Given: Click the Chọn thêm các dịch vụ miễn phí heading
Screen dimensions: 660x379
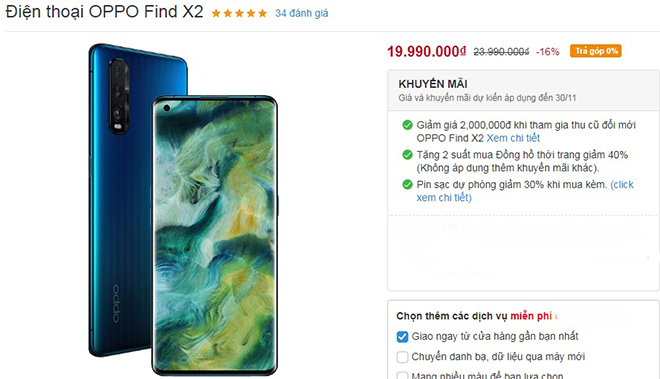Looking at the screenshot, I should 474,316.
